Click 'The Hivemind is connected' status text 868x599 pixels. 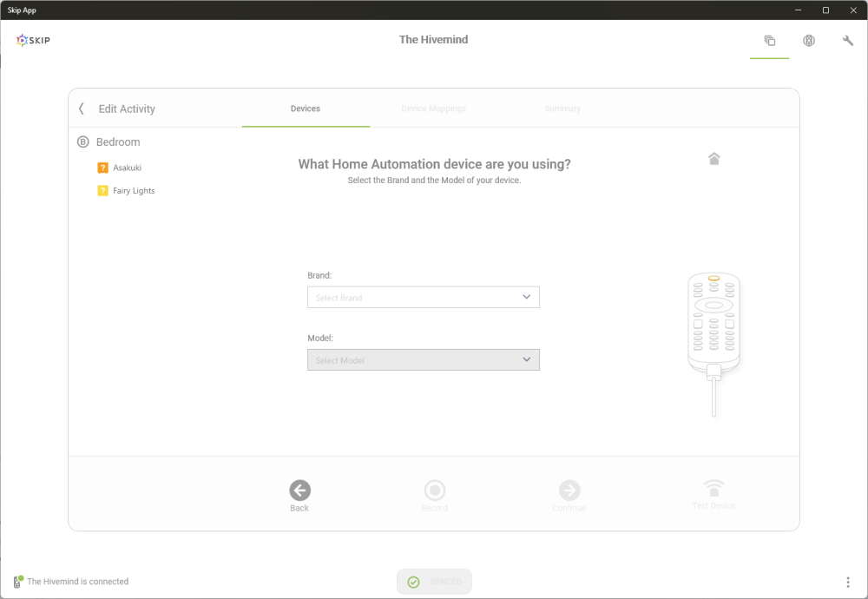click(x=77, y=582)
